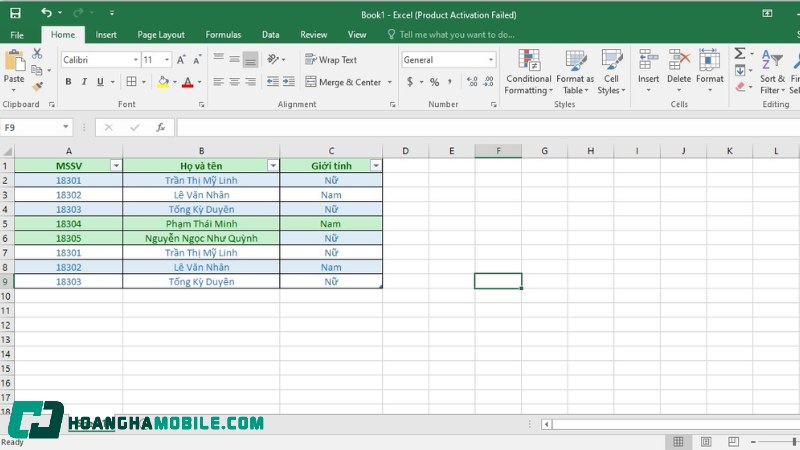Click the Delete cells button
This screenshot has height=450, width=800.
[x=679, y=70]
